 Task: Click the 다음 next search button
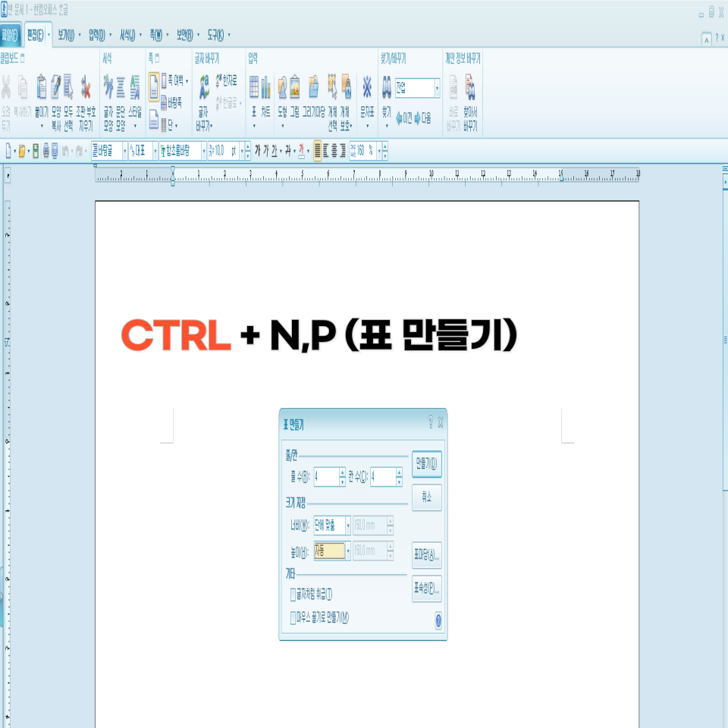[422, 118]
